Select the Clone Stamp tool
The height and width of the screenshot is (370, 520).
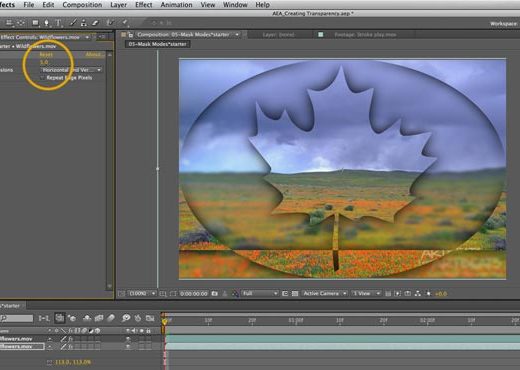(84, 23)
